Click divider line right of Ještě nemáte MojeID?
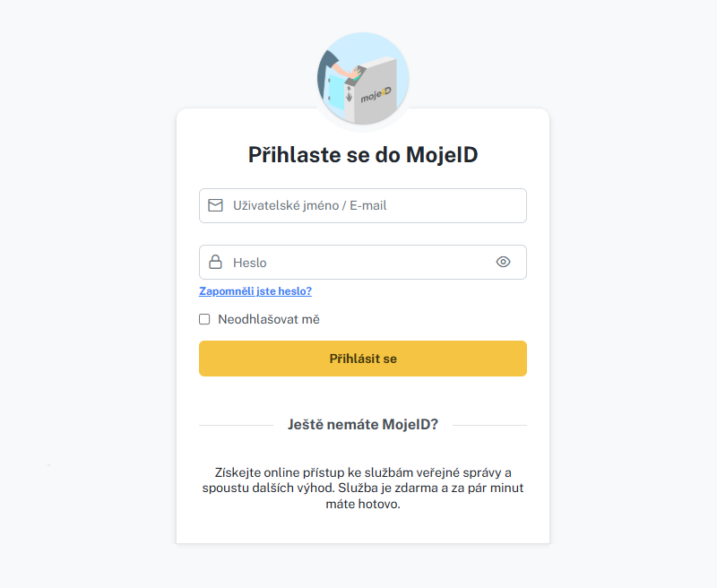717x588 pixels. point(489,425)
